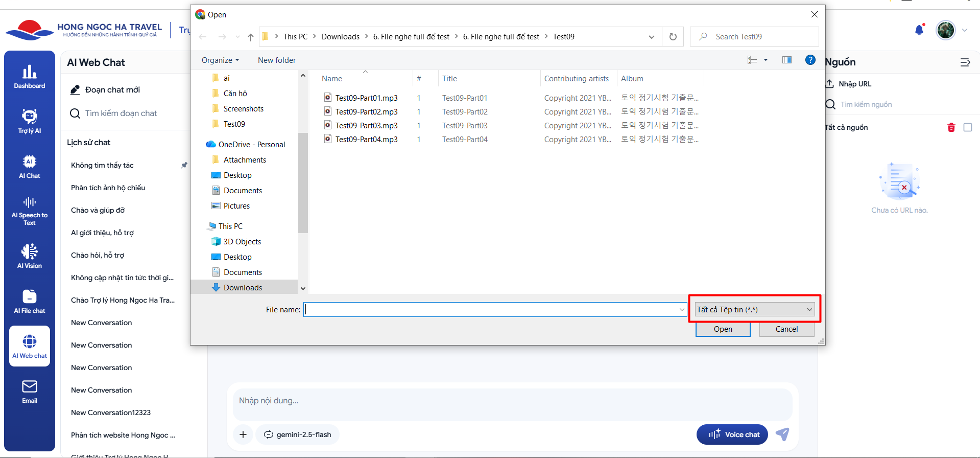This screenshot has width=980, height=458.
Task: Click the Email sidebar icon
Action: point(30,392)
